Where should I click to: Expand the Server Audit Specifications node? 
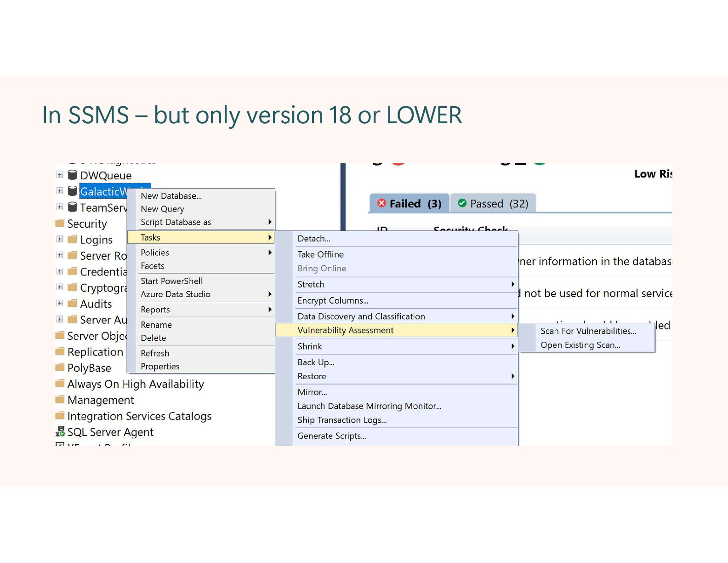click(x=60, y=319)
